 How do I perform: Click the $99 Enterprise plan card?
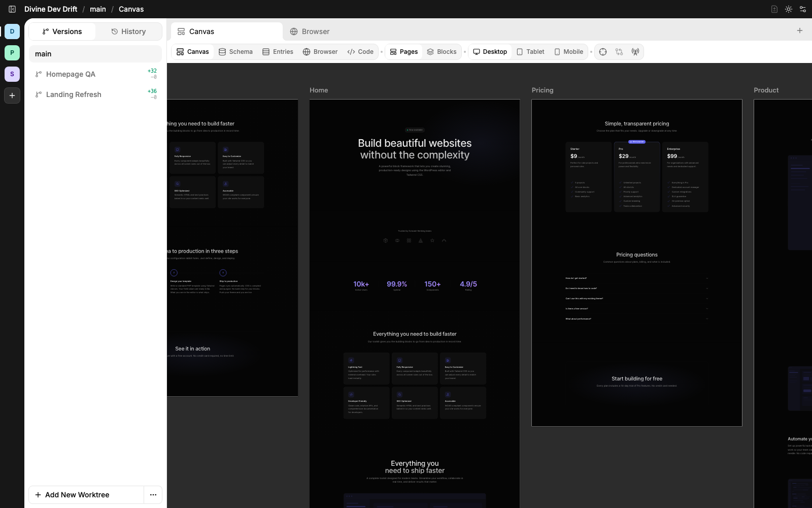pyautogui.click(x=685, y=177)
